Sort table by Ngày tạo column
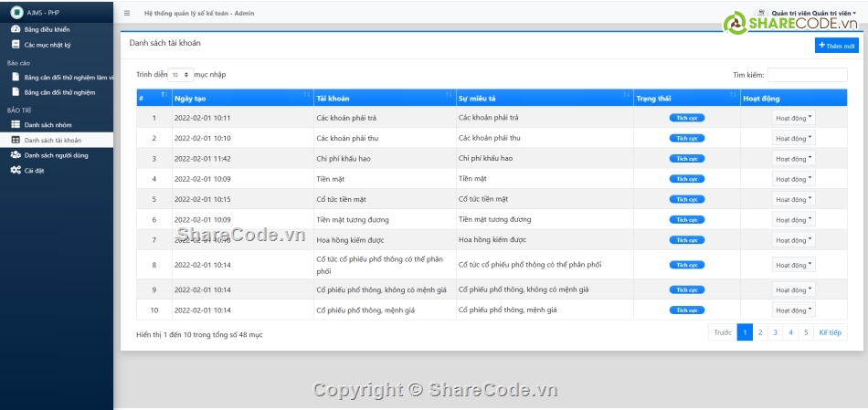Image resolution: width=868 pixels, height=410 pixels. coord(241,98)
